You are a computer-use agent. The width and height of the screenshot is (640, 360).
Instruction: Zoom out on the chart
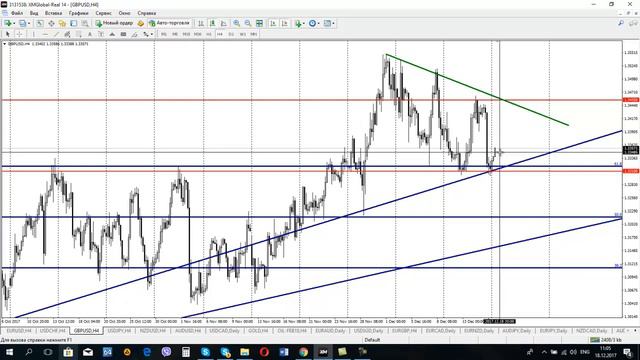click(248, 23)
